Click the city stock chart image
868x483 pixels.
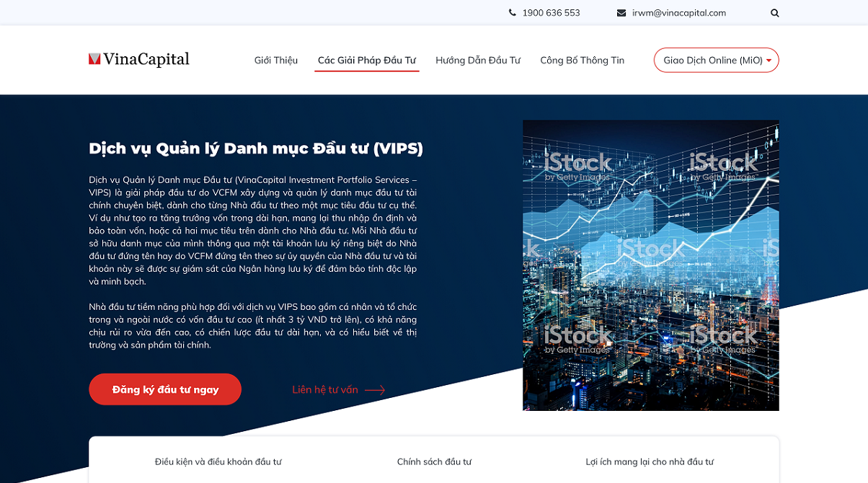tap(650, 265)
